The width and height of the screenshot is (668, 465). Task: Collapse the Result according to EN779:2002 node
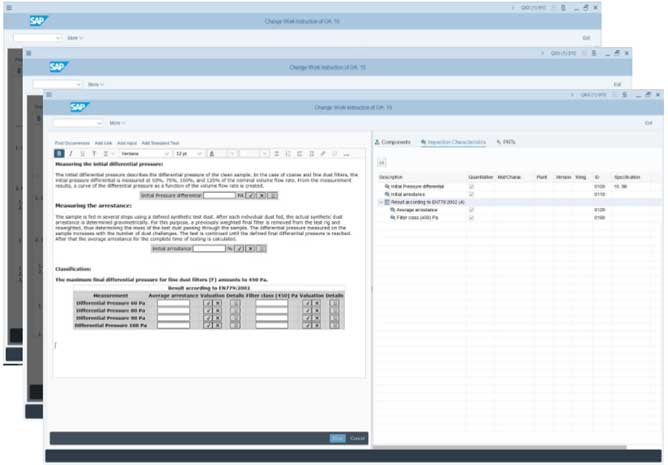381,202
